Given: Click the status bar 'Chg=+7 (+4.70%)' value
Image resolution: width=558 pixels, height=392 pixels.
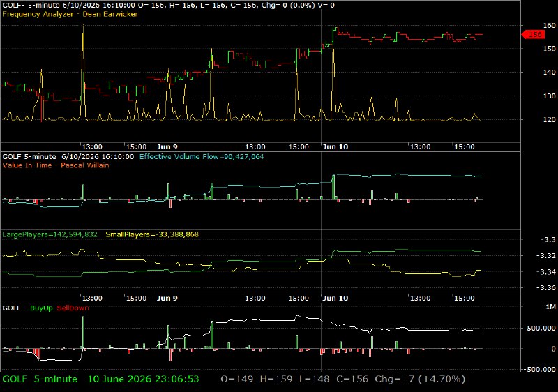Looking at the screenshot, I should [x=420, y=379].
